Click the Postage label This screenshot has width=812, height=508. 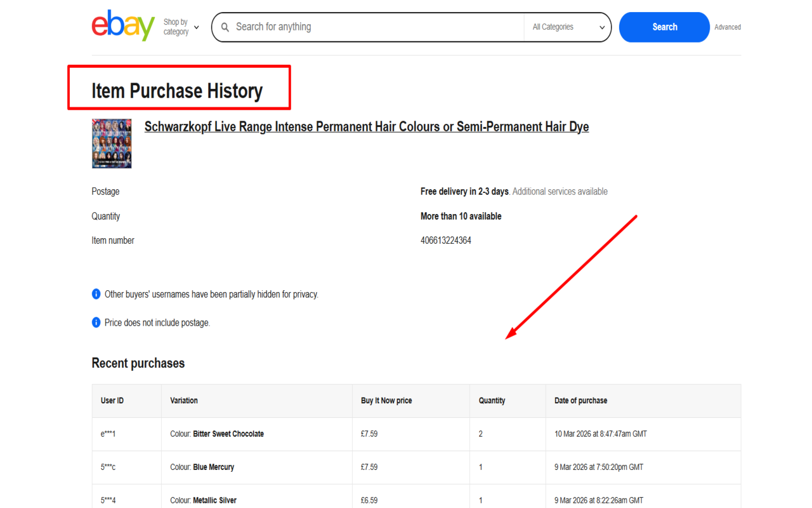tap(105, 192)
